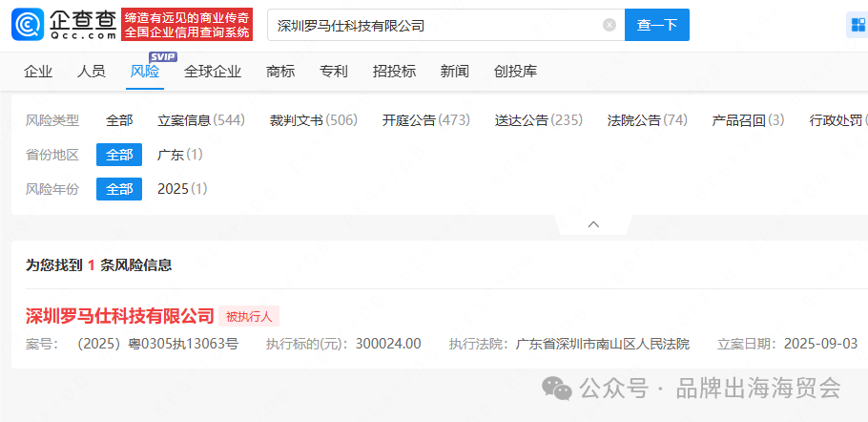Filter risk year by 2025 (1)
The image size is (868, 422).
coord(182,189)
